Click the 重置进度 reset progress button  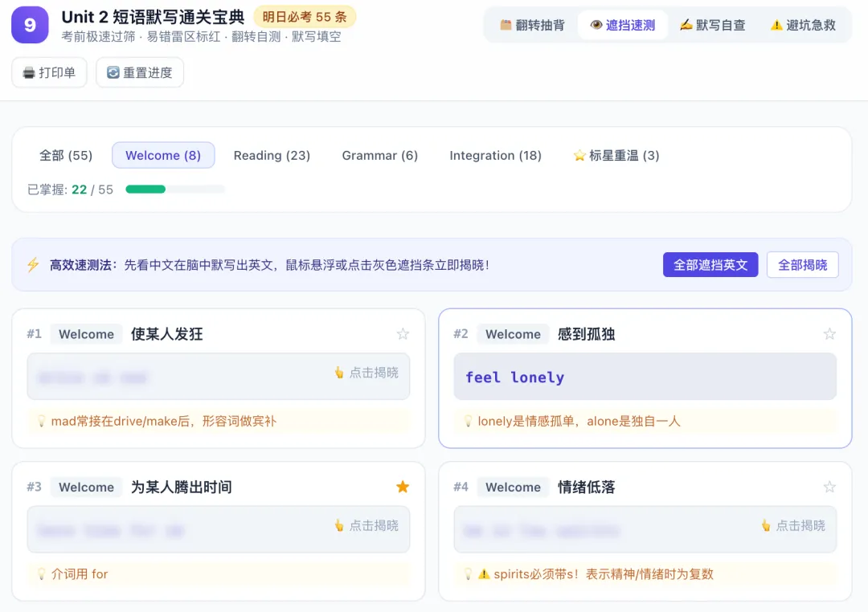click(140, 72)
